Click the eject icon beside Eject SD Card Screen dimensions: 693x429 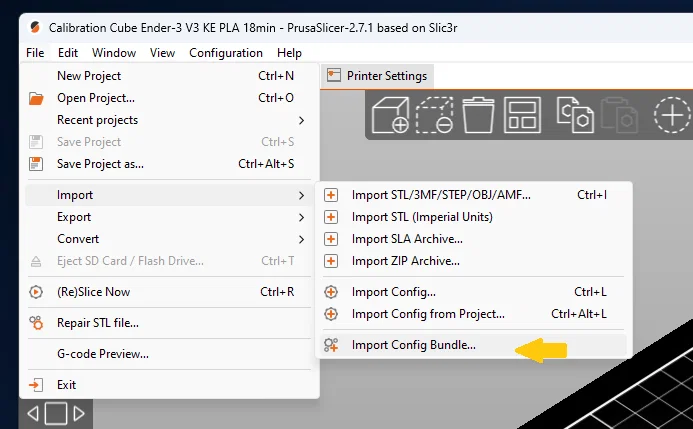click(x=36, y=262)
